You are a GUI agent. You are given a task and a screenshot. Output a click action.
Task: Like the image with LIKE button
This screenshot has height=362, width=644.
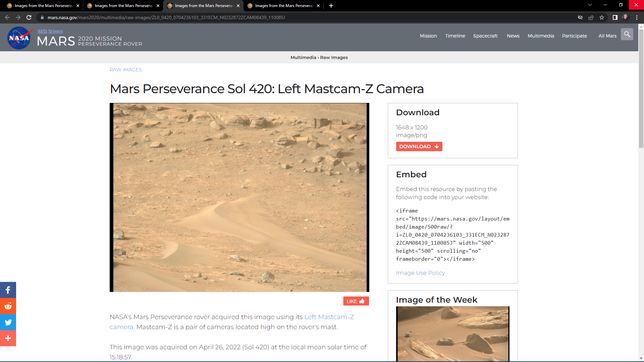pyautogui.click(x=356, y=301)
